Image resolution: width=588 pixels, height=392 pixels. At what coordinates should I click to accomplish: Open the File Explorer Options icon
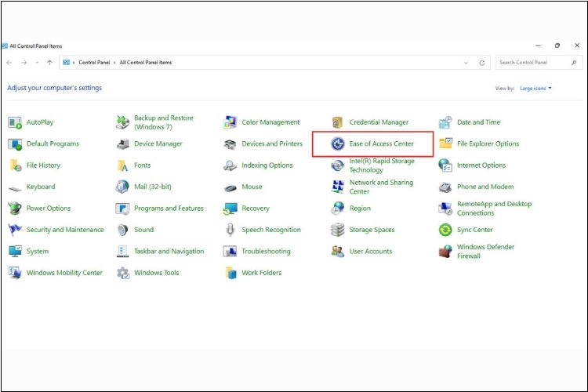pos(445,143)
